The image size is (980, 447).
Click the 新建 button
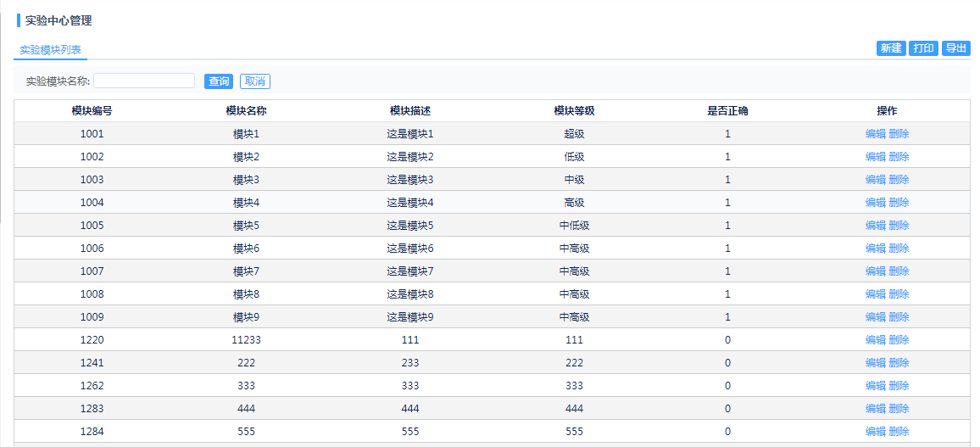(x=891, y=48)
